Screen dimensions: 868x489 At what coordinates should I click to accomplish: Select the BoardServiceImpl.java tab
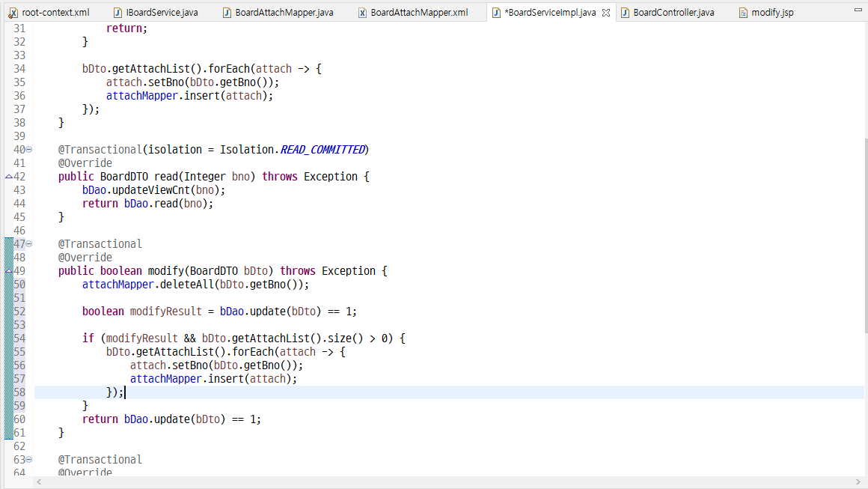(x=550, y=12)
